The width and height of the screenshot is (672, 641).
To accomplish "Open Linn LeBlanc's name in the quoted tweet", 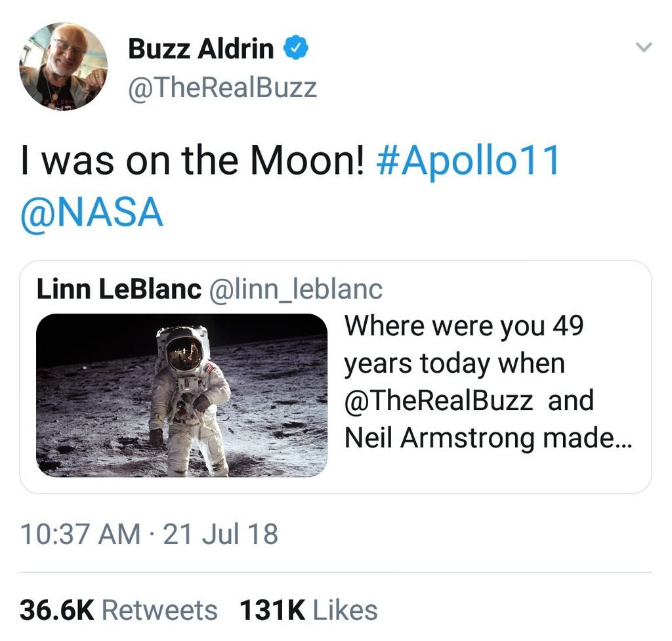I will coord(119,290).
